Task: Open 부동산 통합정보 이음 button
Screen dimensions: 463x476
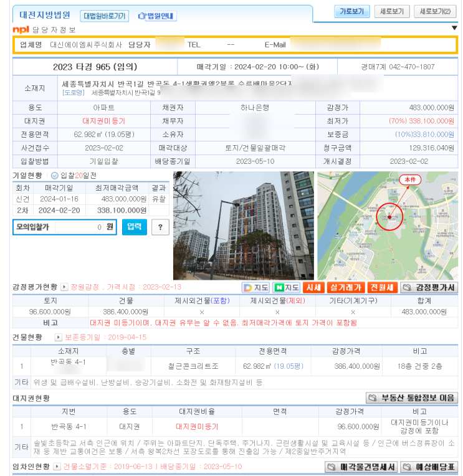Action: pyautogui.click(x=412, y=397)
